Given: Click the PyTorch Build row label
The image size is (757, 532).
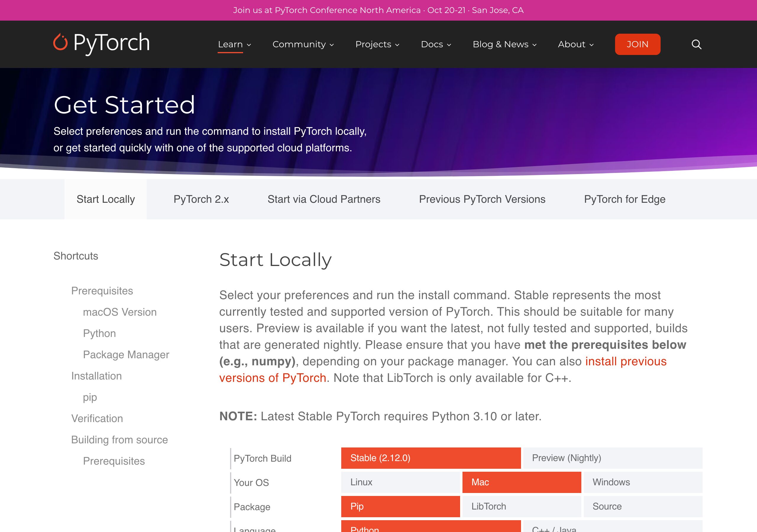Looking at the screenshot, I should click(263, 458).
